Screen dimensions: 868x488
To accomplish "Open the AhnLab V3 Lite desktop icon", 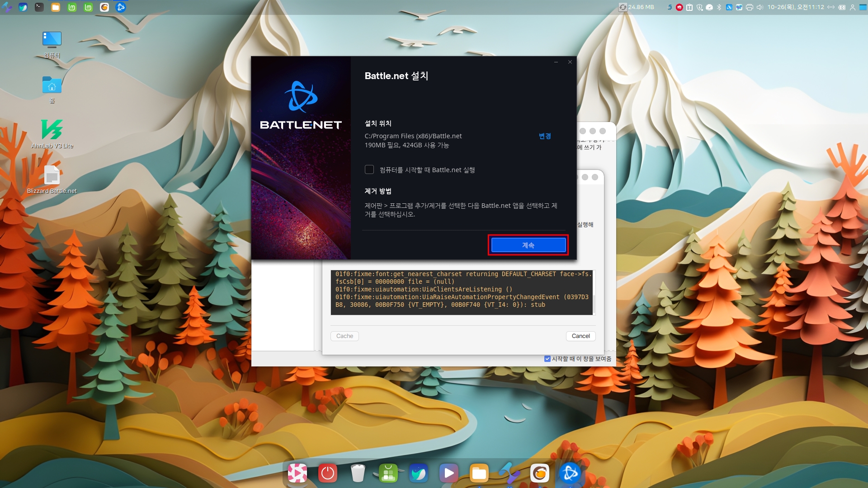I will coord(52,130).
